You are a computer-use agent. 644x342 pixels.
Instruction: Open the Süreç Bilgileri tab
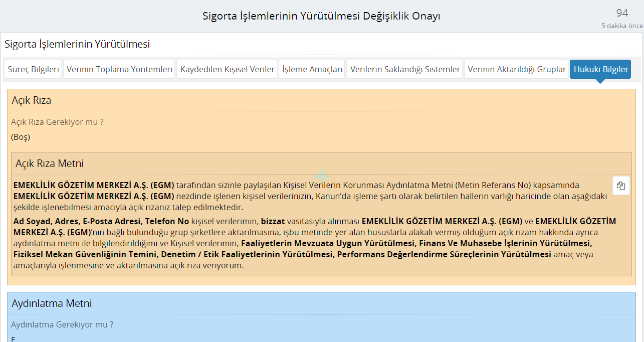pos(34,69)
